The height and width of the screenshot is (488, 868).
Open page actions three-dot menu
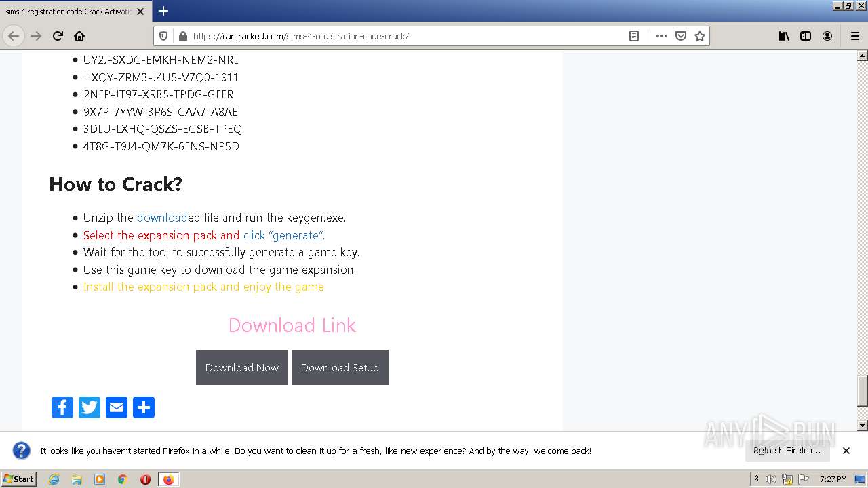click(x=662, y=36)
